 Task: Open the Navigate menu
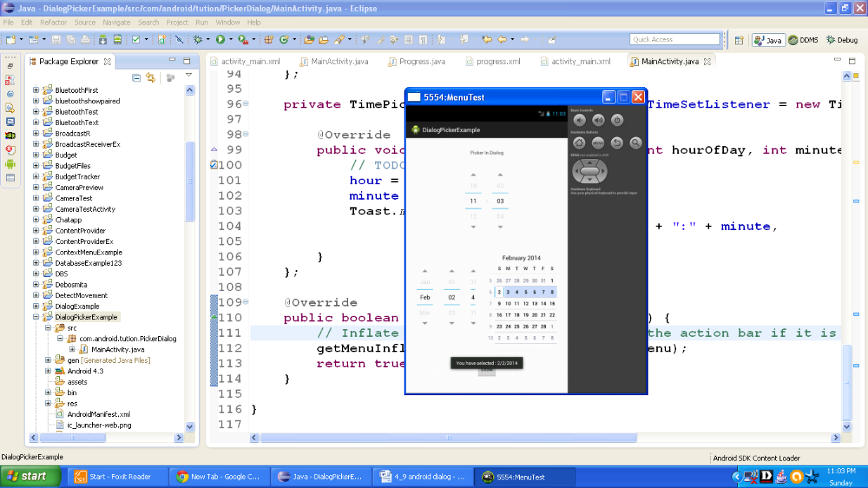coord(117,23)
